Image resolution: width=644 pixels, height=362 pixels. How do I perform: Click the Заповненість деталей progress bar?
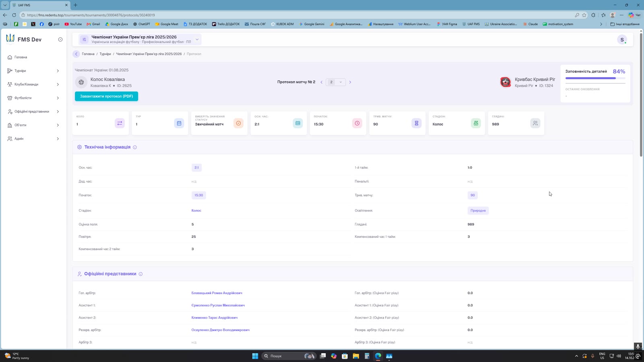click(595, 78)
